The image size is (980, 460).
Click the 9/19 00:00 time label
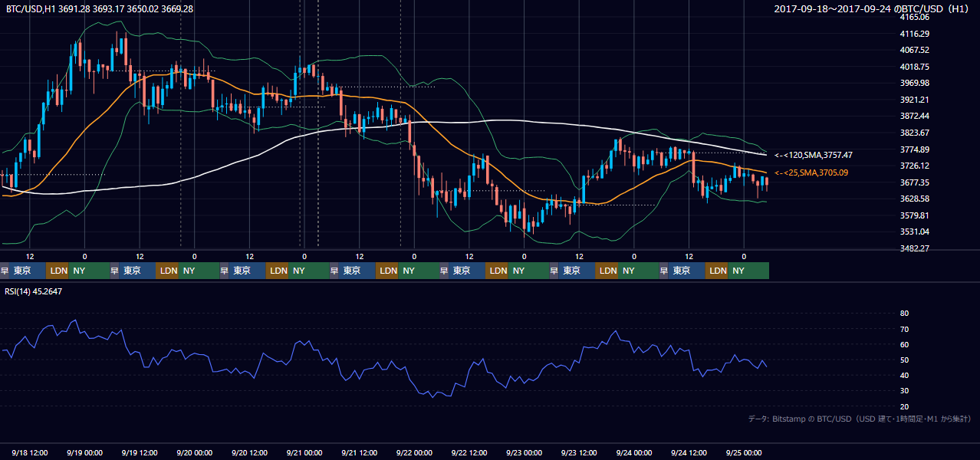85,452
